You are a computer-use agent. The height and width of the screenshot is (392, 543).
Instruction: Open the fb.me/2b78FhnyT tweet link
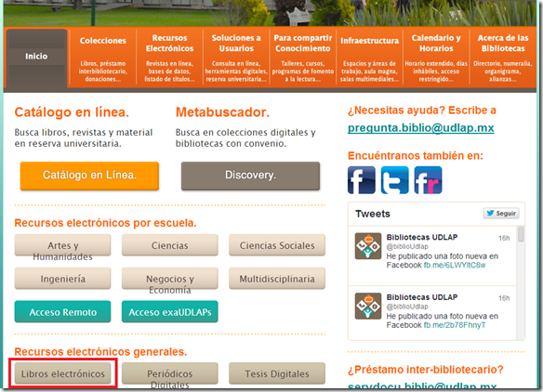(455, 325)
